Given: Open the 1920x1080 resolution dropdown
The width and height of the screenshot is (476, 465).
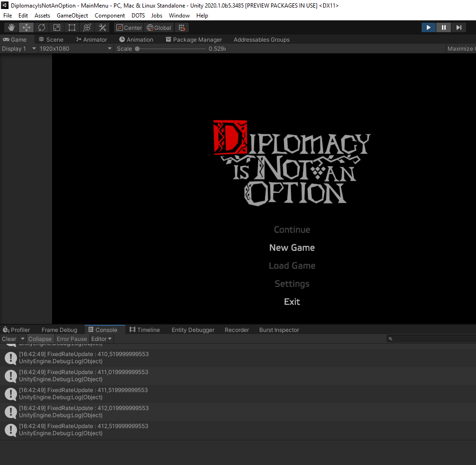Looking at the screenshot, I should [x=76, y=49].
